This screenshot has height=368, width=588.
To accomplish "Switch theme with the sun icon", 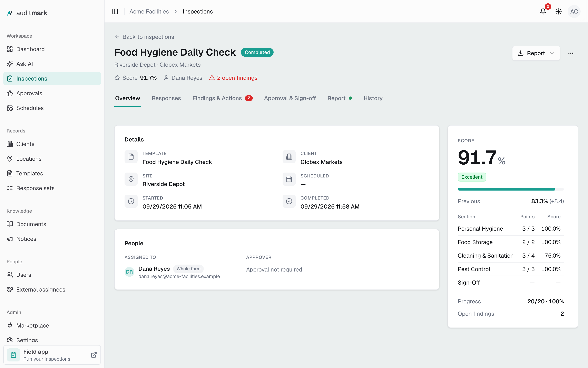I will click(x=559, y=11).
